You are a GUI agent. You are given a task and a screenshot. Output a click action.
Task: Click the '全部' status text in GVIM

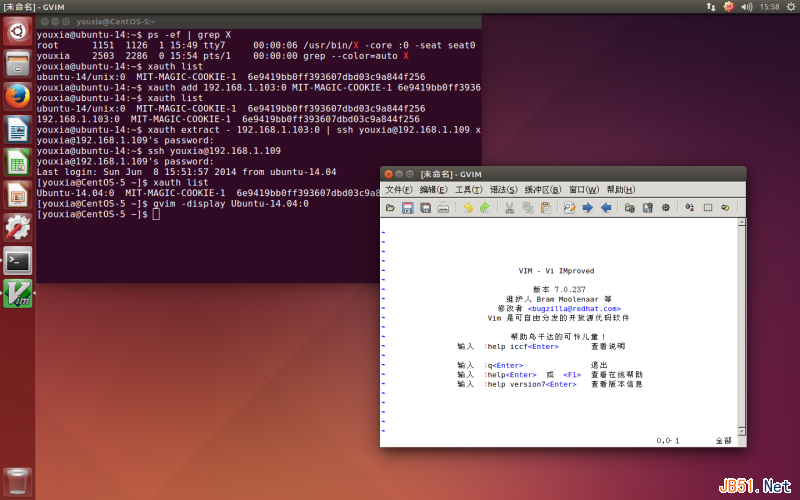[x=723, y=441]
